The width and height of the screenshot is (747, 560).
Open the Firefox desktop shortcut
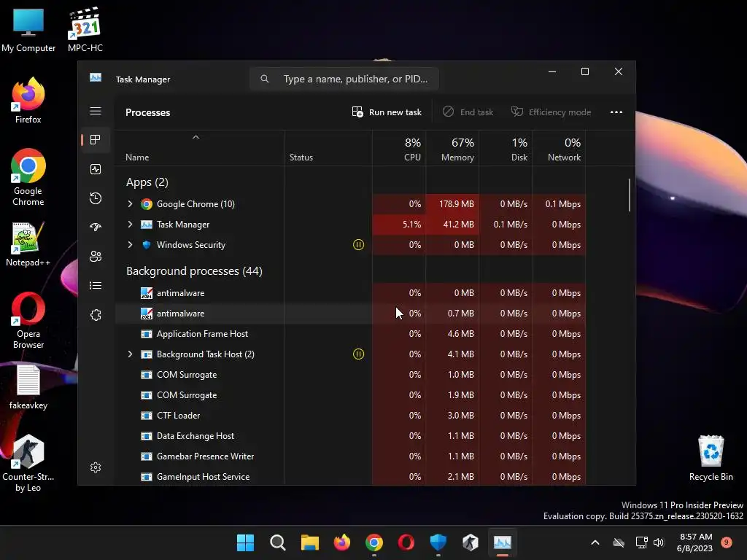(x=28, y=101)
